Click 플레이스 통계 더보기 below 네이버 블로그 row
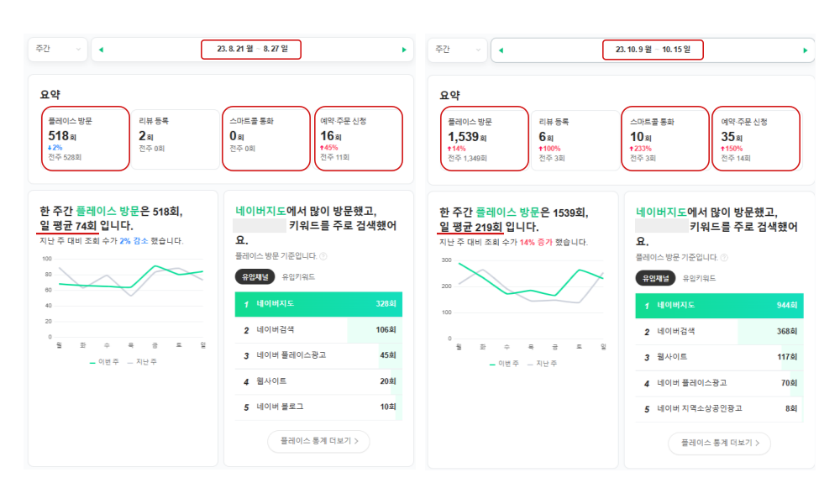 (x=318, y=441)
